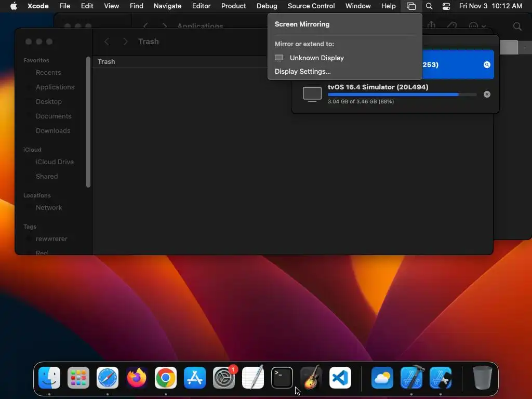The height and width of the screenshot is (399, 532).
Task: Open Launchpad from the Dock
Action: click(78, 378)
